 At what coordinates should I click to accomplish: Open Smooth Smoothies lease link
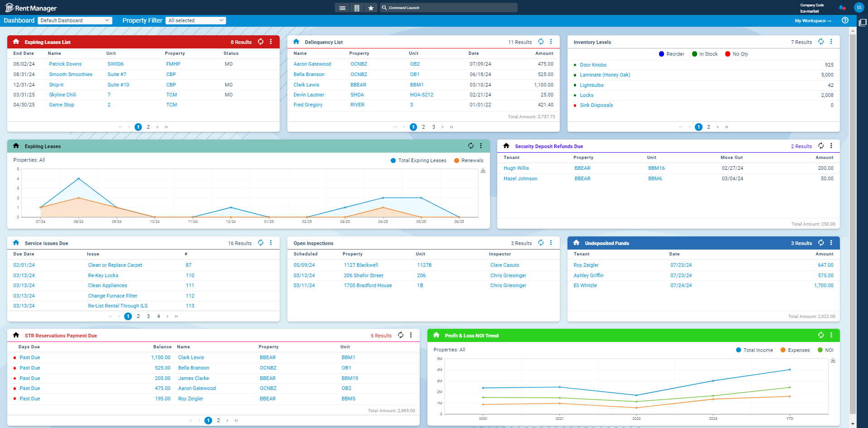tap(71, 74)
